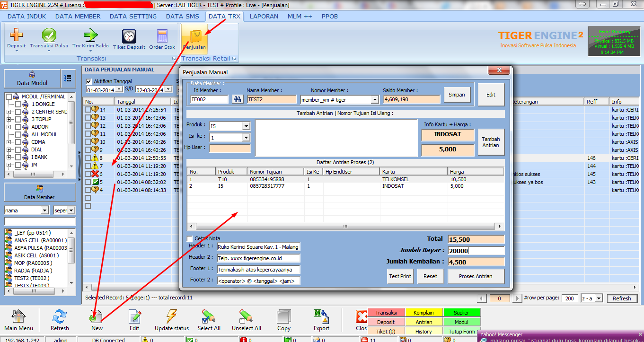This screenshot has height=342, width=644.
Task: Click the Simpan button
Action: (x=456, y=95)
